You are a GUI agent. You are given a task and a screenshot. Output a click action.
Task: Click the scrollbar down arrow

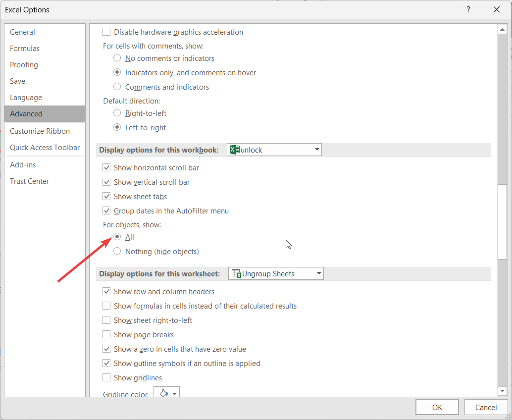click(x=502, y=391)
